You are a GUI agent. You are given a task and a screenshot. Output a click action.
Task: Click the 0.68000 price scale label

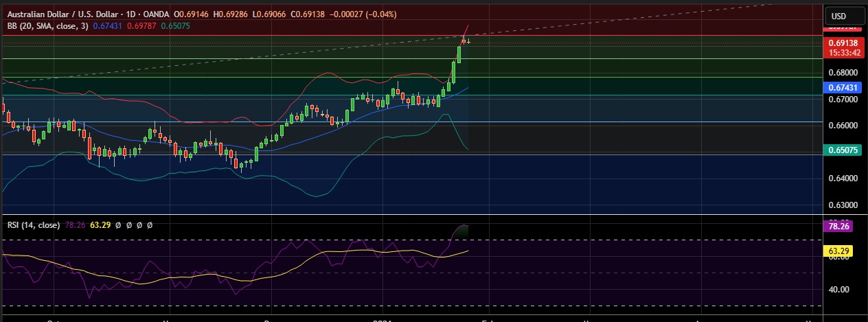pyautogui.click(x=842, y=73)
